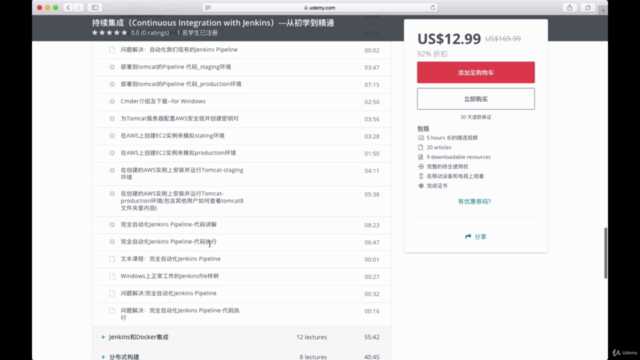The image size is (640, 360).
Task: Click play icon for 代码讲解 lecture
Action: point(112,224)
